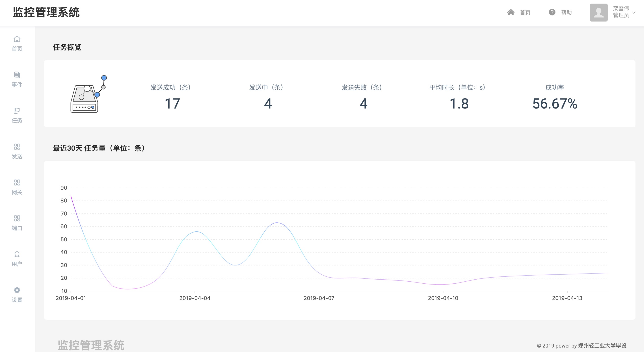Click the 发送成功 count of 17

pyautogui.click(x=172, y=104)
